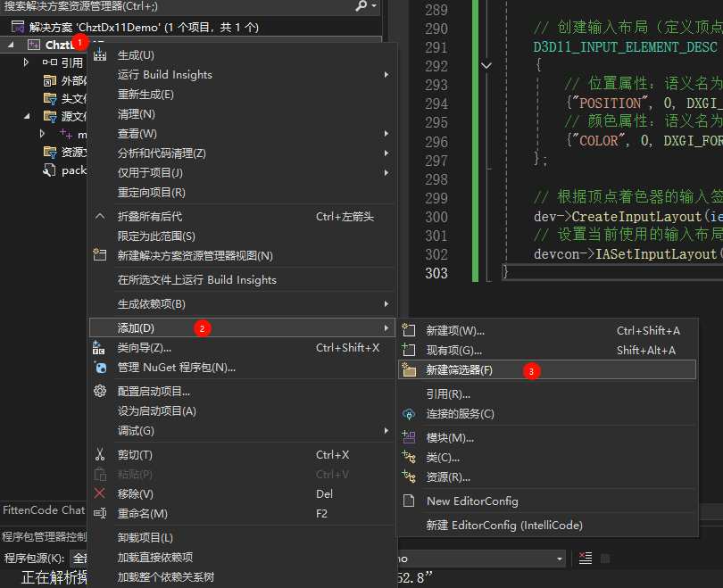Select Set as Startup Project (设为启动项目)
Viewport: 723px width, 588px height.
pos(156,410)
